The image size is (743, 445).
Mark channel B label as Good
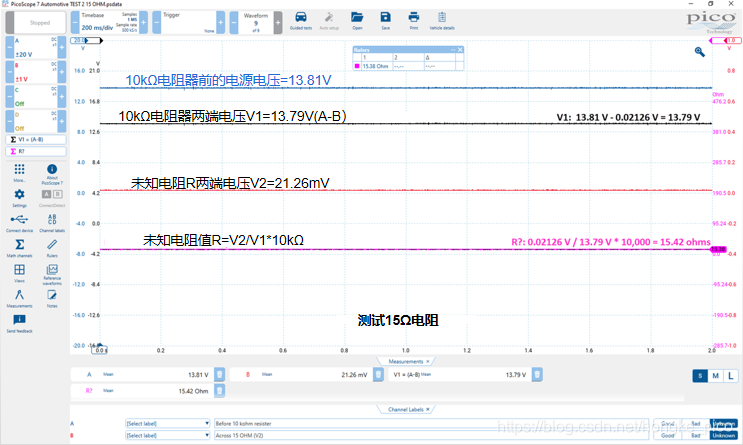pyautogui.click(x=667, y=435)
